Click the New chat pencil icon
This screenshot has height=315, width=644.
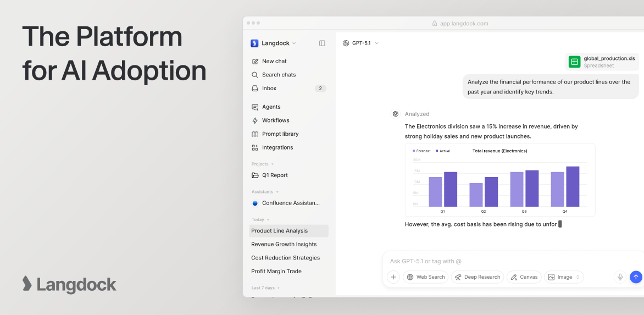(x=255, y=61)
